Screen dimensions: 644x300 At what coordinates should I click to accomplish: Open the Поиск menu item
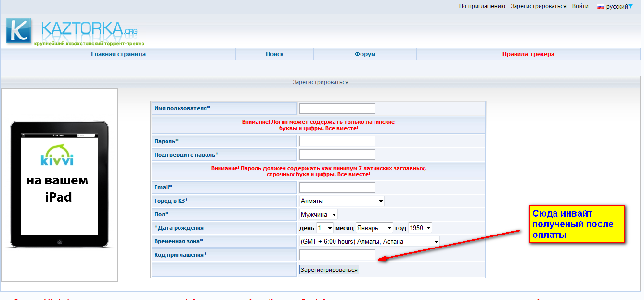coord(275,54)
